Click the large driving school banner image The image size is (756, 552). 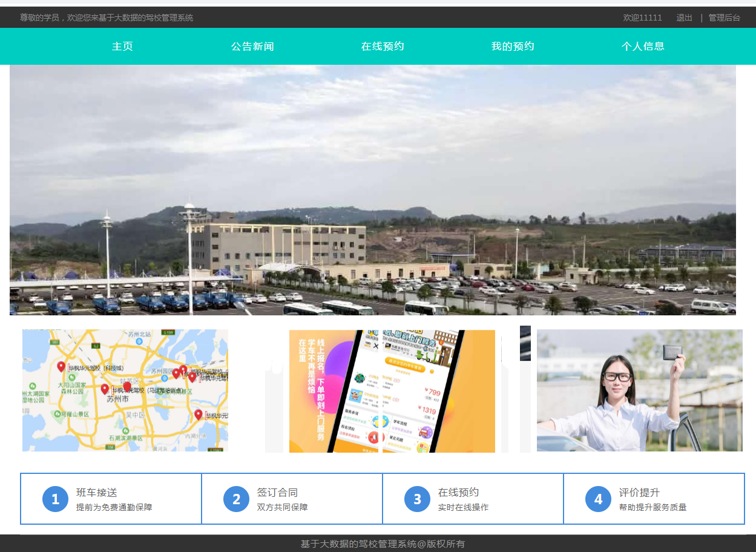click(373, 190)
